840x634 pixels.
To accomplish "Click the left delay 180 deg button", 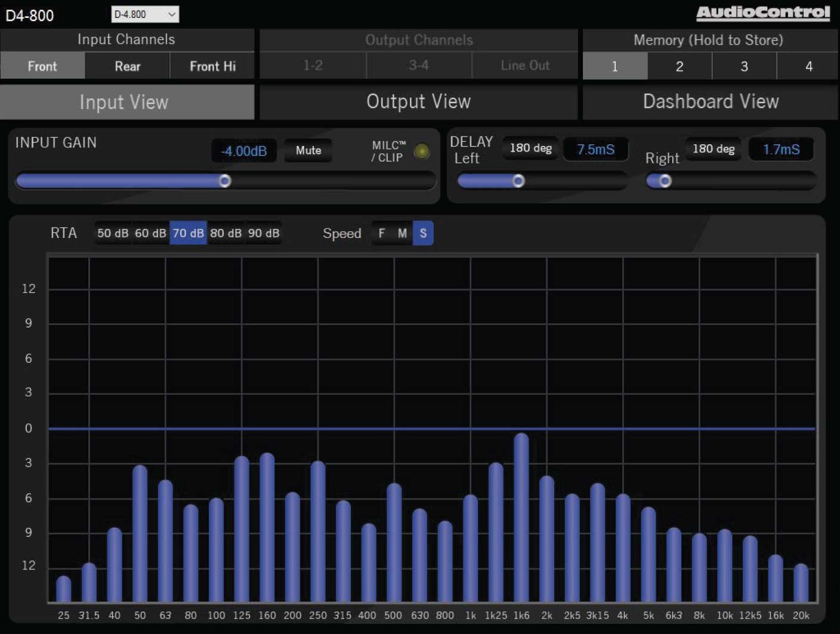I will click(x=529, y=148).
